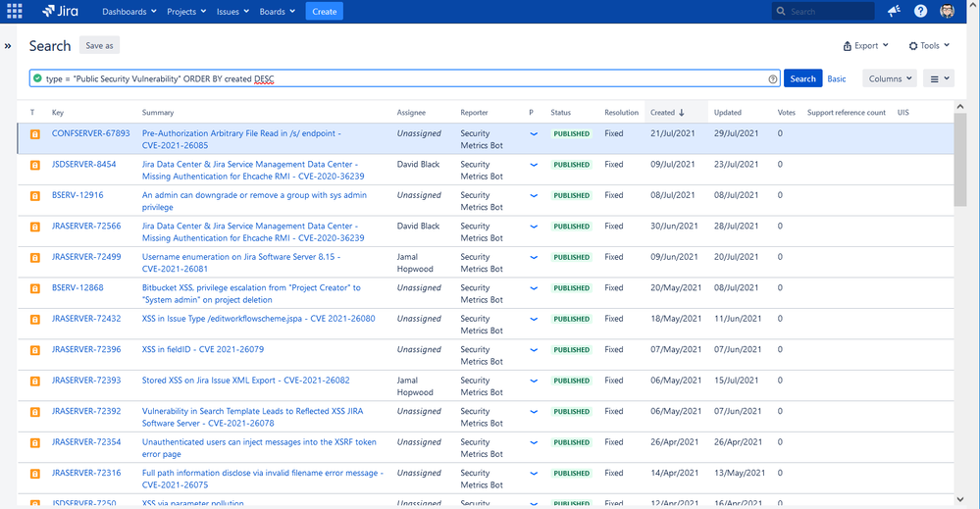Image resolution: width=980 pixels, height=509 pixels.
Task: Click priority icon for JRASERVER-72393
Action: click(534, 381)
